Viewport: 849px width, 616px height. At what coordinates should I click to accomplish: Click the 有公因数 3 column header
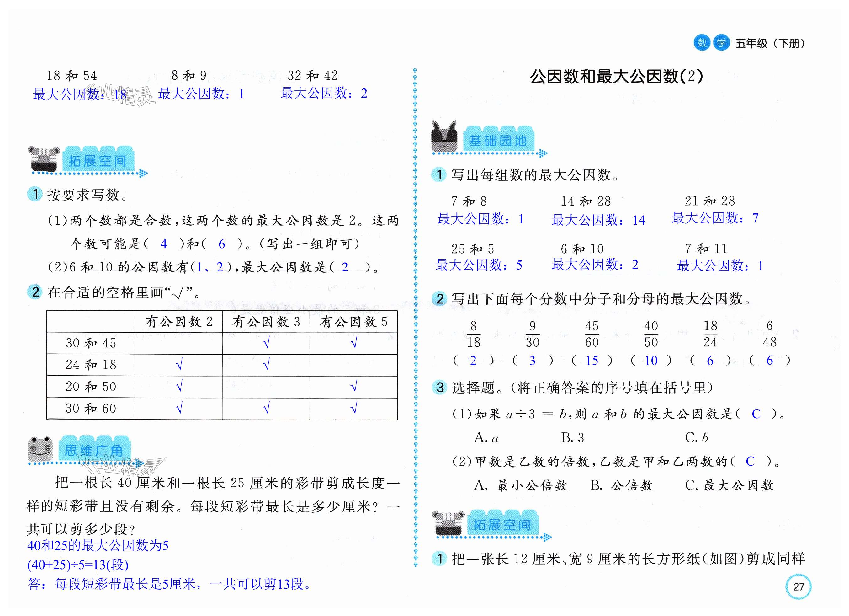(266, 322)
